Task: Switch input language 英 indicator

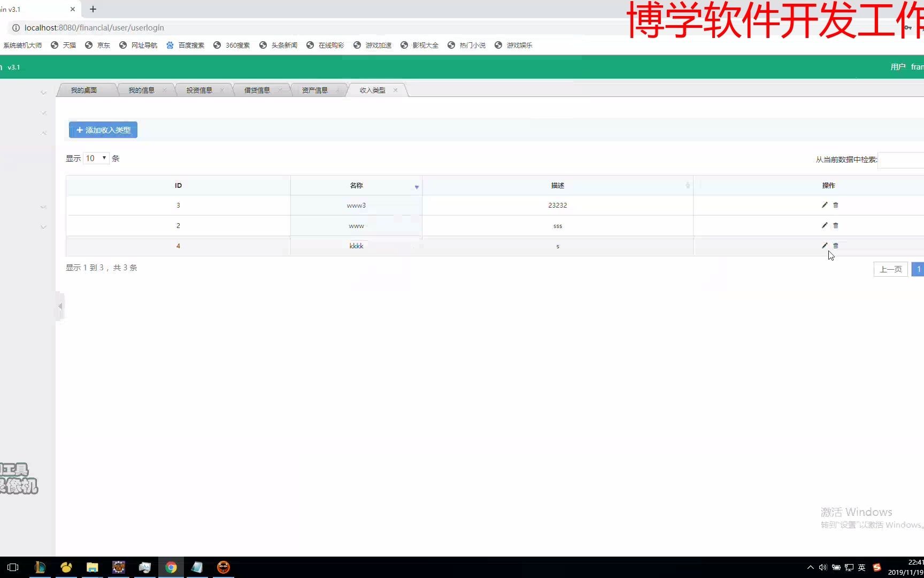Action: click(x=861, y=567)
